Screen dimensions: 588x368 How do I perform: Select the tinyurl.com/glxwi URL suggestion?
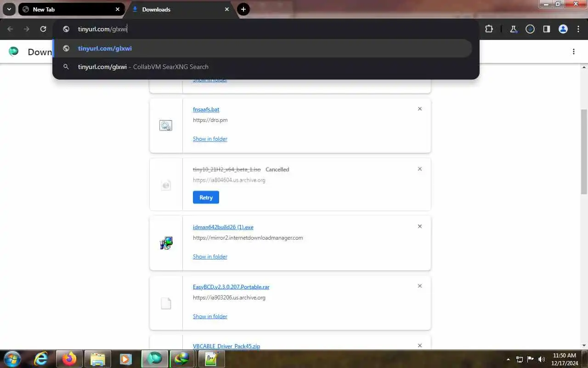click(x=262, y=48)
